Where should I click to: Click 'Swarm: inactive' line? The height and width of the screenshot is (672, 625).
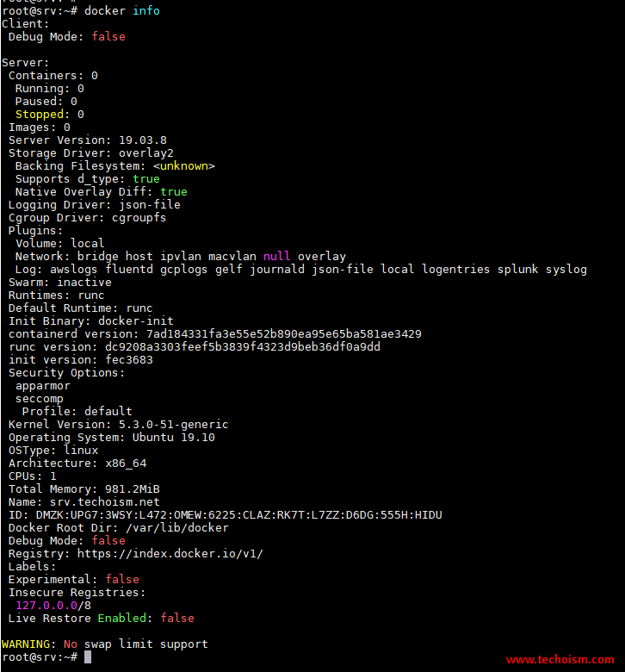tap(60, 282)
